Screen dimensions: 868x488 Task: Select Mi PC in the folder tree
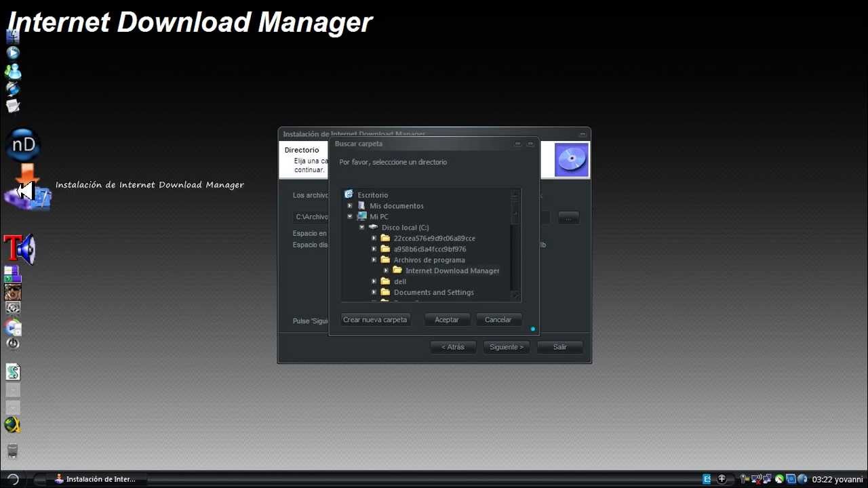379,217
